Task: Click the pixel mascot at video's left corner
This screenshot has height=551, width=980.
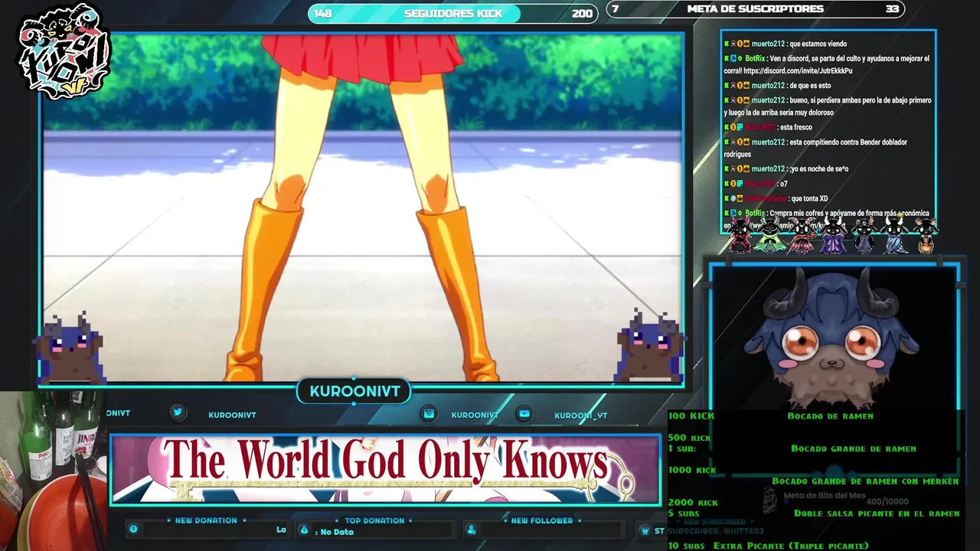Action: point(70,349)
